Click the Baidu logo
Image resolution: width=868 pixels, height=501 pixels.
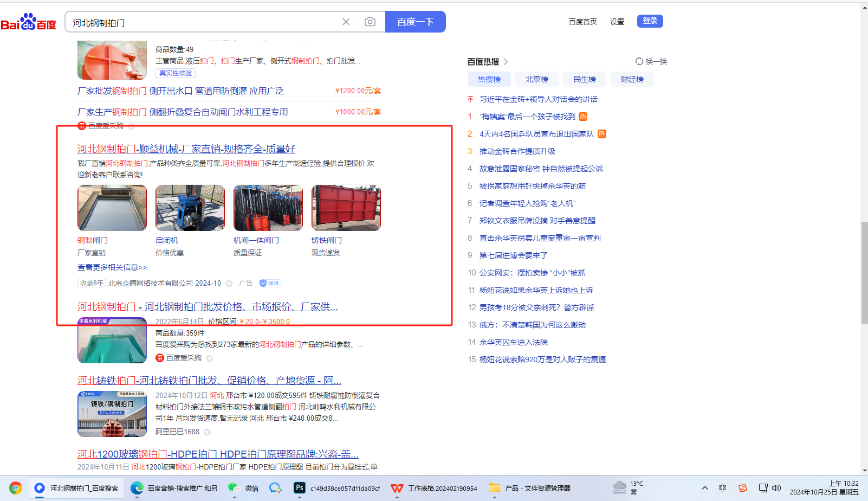29,22
